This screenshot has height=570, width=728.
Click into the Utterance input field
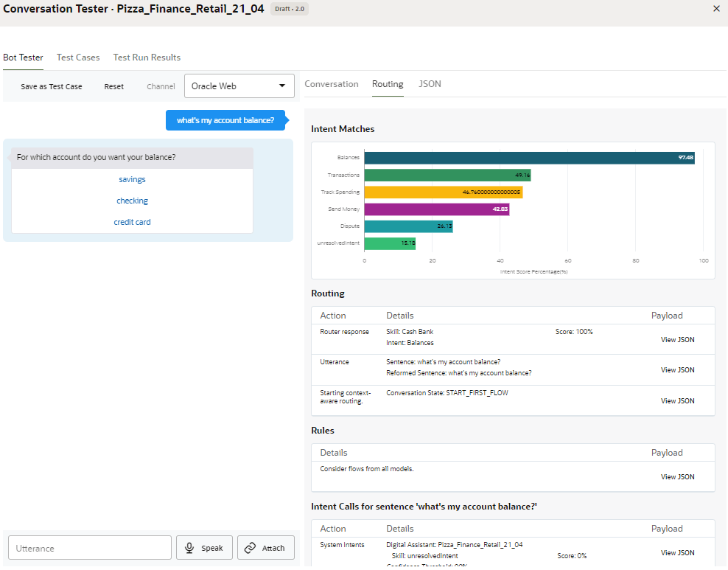[x=90, y=548]
